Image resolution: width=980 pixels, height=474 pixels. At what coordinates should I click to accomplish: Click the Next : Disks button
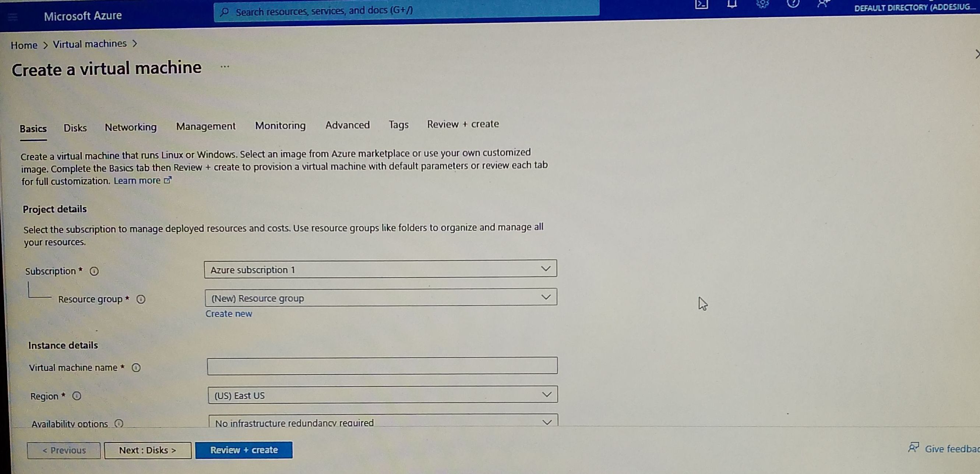pos(148,450)
